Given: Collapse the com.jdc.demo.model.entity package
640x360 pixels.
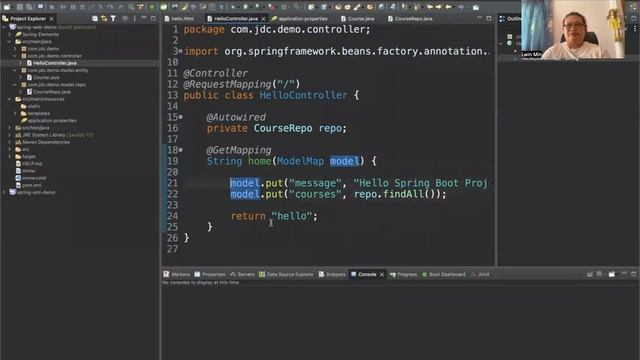Looking at the screenshot, I should pos(16,70).
